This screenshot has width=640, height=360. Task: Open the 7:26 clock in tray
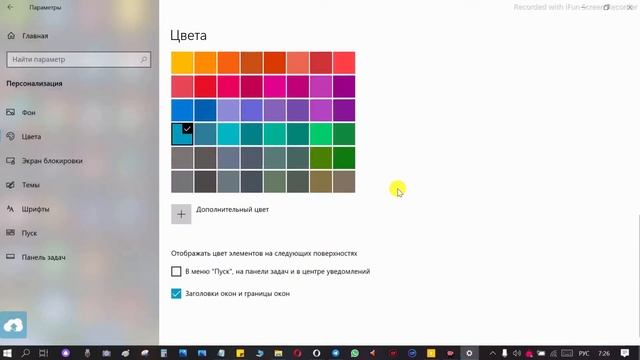604,353
